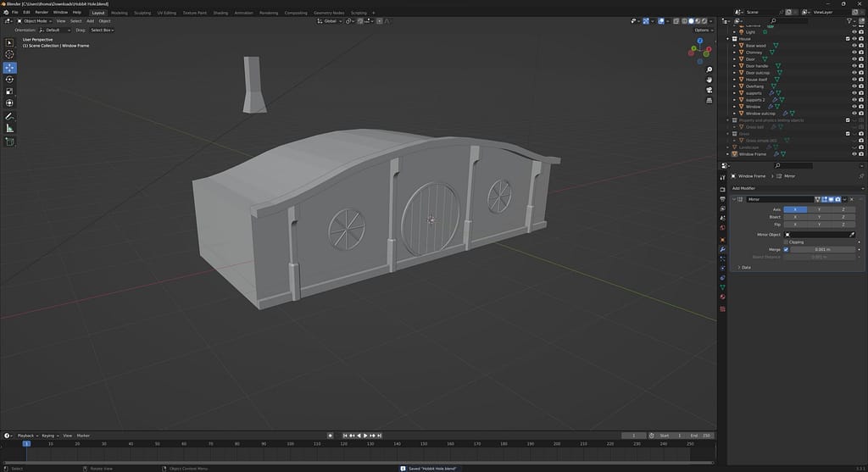The image size is (868, 472).
Task: Open the Add Modifier dropdown
Action: click(x=743, y=188)
